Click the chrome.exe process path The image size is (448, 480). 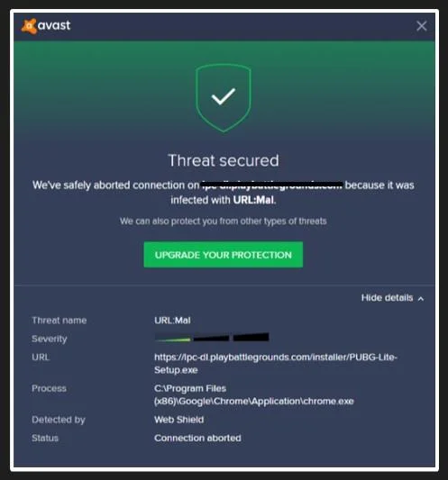click(253, 394)
